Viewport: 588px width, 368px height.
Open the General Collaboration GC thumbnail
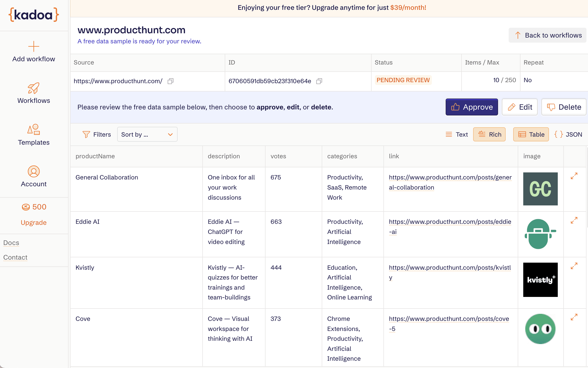click(x=540, y=189)
